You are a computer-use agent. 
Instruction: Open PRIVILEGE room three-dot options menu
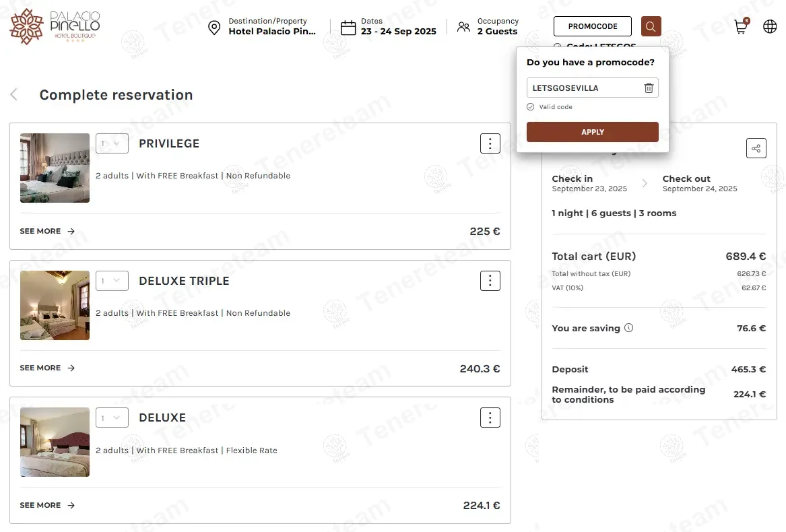490,143
